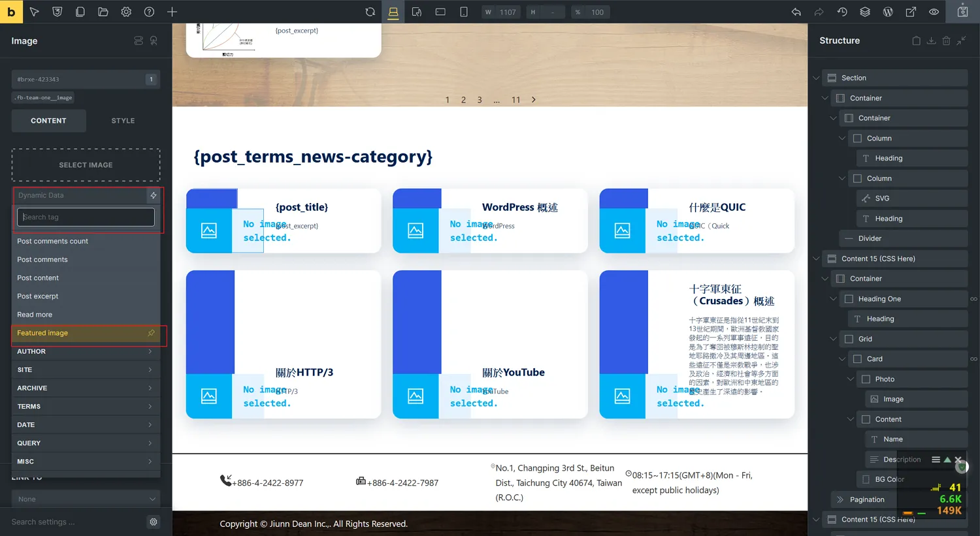The image size is (980, 536).
Task: Switch to the STYLE tab
Action: tap(123, 121)
